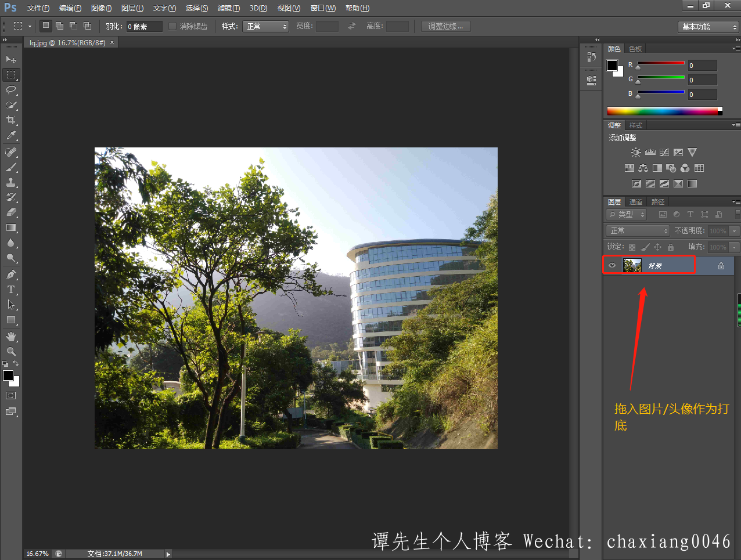Choose the Eyedropper tool
Screen dimensions: 741x560
click(x=10, y=136)
